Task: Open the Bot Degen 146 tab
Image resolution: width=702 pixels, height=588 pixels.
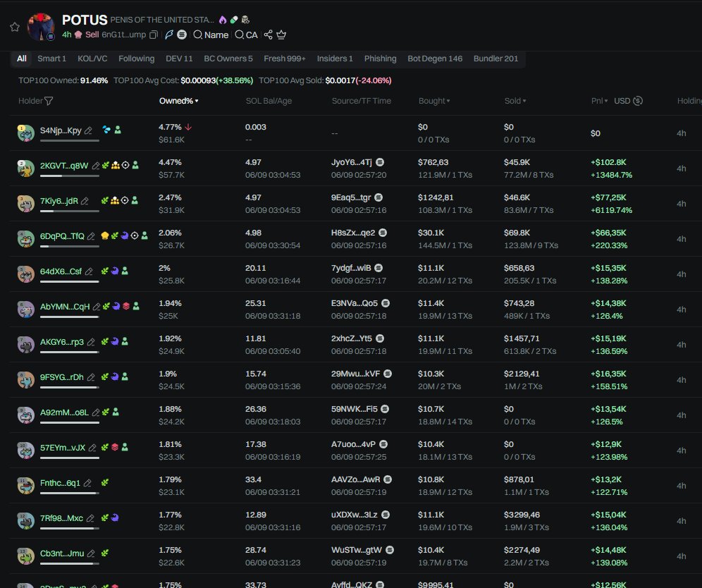Action: (x=435, y=59)
